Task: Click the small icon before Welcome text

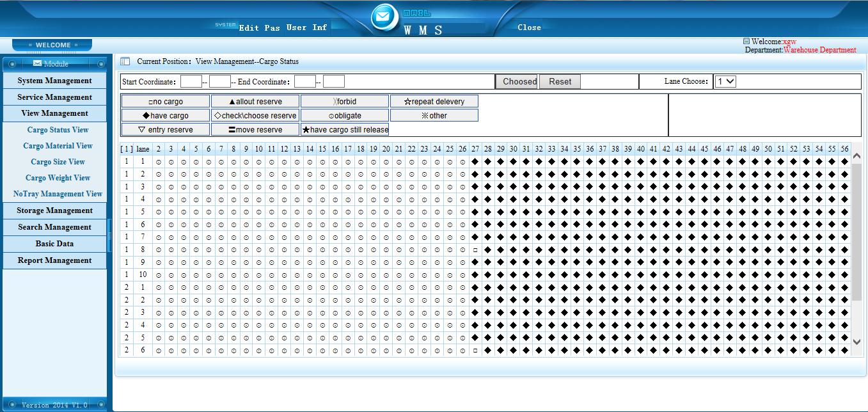Action: click(x=746, y=42)
